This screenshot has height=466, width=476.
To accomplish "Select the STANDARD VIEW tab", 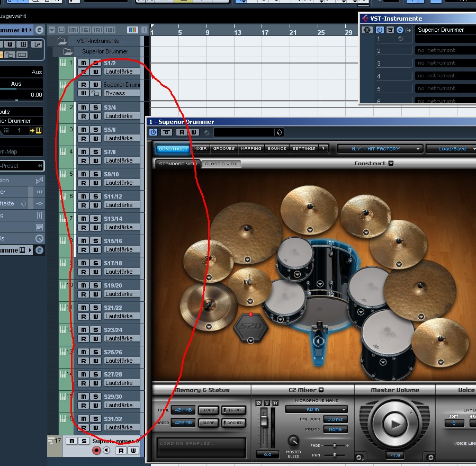I will point(178,164).
